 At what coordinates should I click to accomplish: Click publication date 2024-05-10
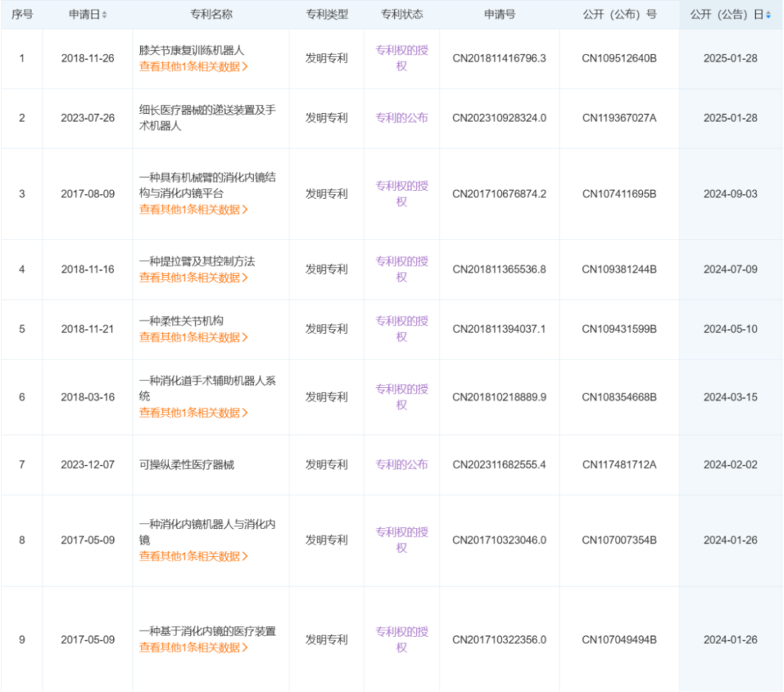tap(730, 329)
